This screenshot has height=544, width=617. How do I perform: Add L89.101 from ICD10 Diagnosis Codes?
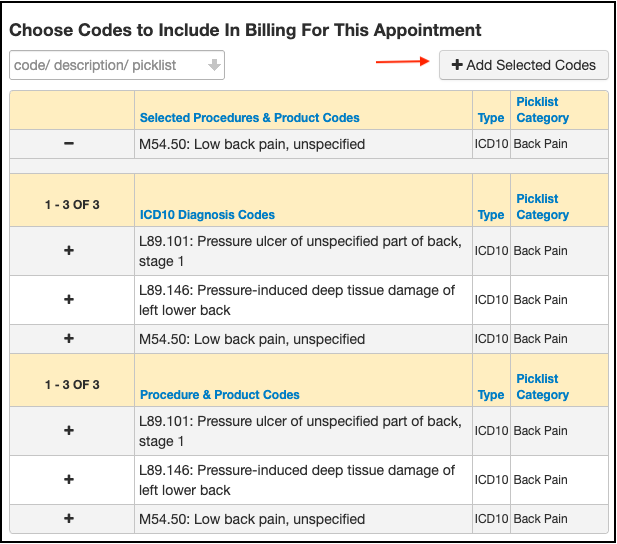(69, 250)
